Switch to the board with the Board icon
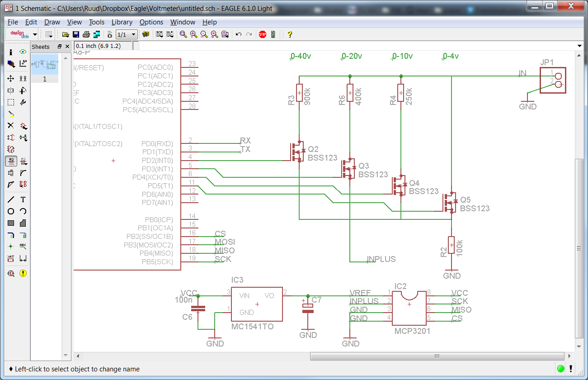This screenshot has height=380, width=588. pyautogui.click(x=146, y=34)
